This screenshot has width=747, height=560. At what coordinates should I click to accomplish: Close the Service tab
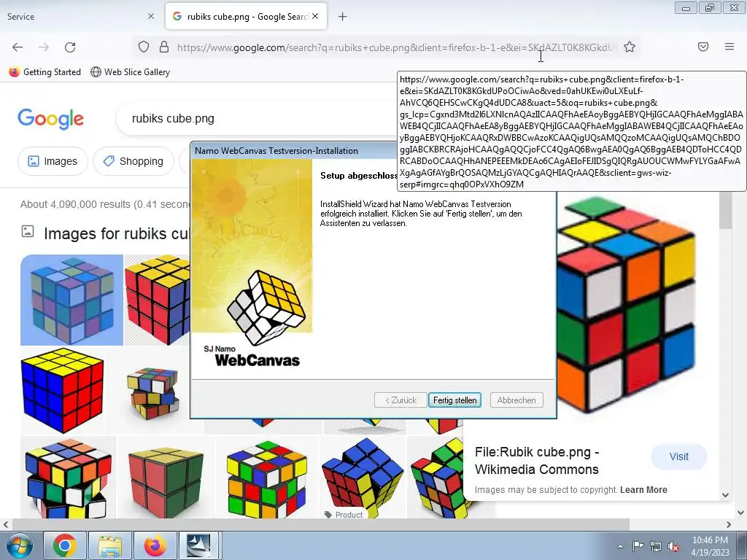point(151,16)
